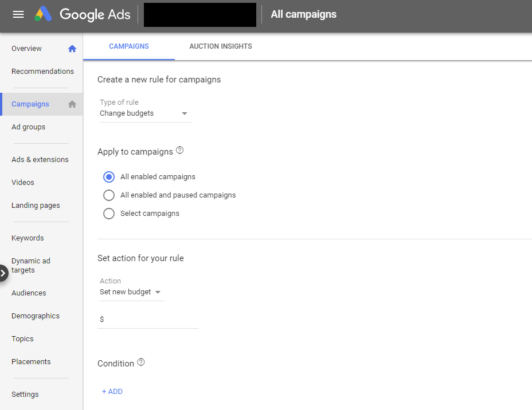Select the Select campaigns option
The image size is (532, 410).
tap(109, 213)
